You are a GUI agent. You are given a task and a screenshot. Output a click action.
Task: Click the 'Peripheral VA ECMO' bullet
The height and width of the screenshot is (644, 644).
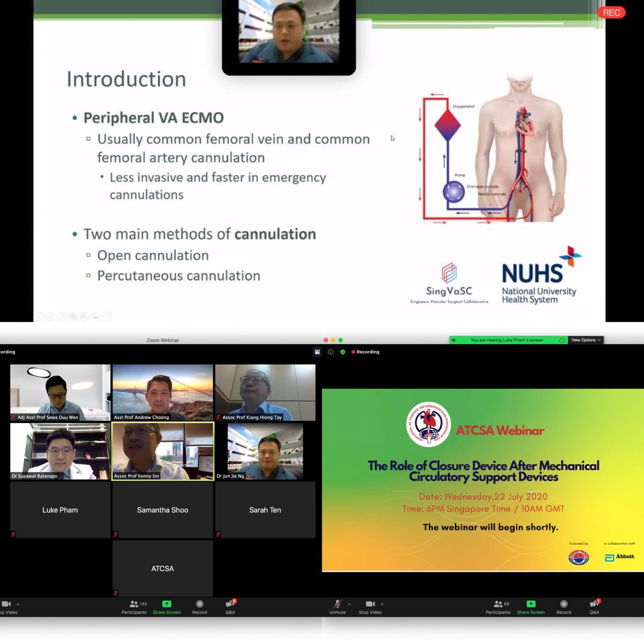point(153,118)
